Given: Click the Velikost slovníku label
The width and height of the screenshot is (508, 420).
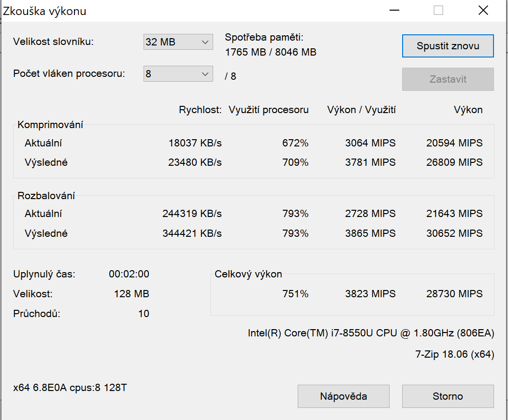Looking at the screenshot, I should click(x=53, y=42).
